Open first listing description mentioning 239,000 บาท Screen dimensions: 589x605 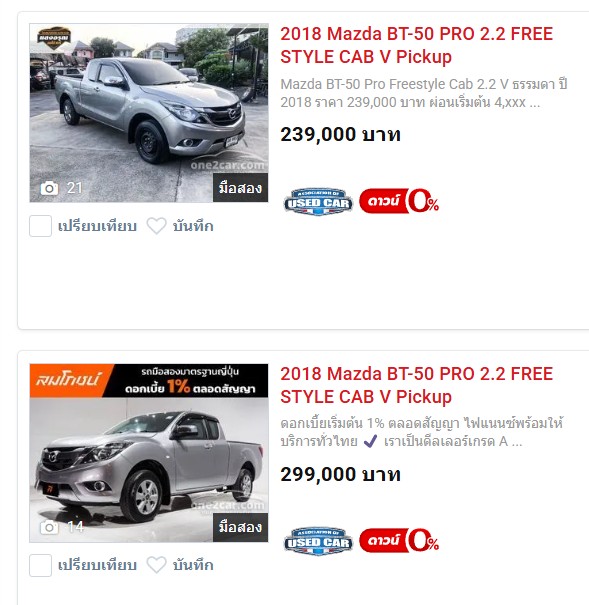point(424,93)
